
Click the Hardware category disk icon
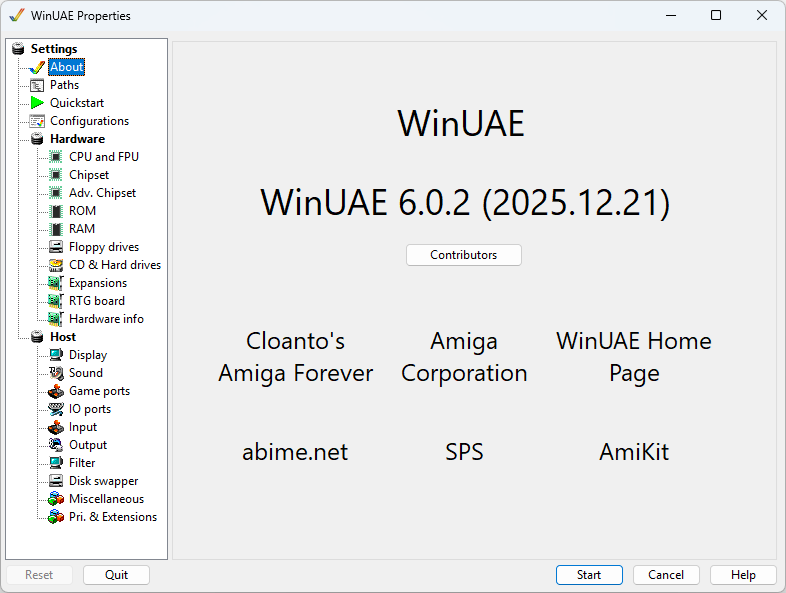37,139
